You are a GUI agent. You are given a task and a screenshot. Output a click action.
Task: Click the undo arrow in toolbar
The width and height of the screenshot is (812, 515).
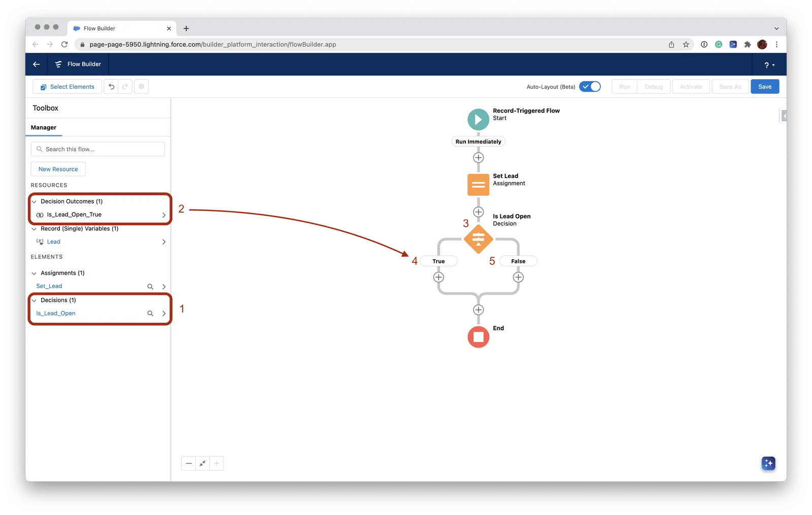coord(111,87)
